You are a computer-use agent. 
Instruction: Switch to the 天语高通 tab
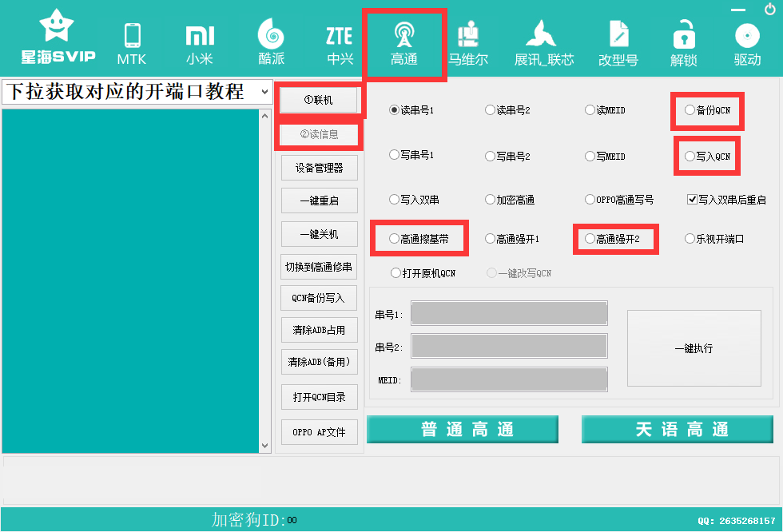click(678, 429)
